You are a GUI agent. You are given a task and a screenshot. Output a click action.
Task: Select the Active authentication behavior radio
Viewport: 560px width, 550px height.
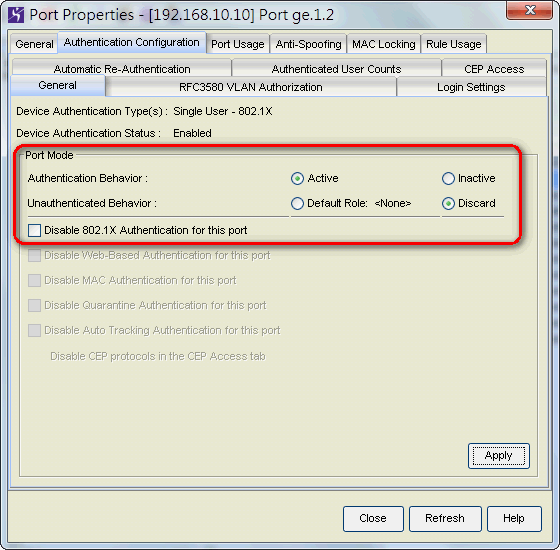point(297,178)
